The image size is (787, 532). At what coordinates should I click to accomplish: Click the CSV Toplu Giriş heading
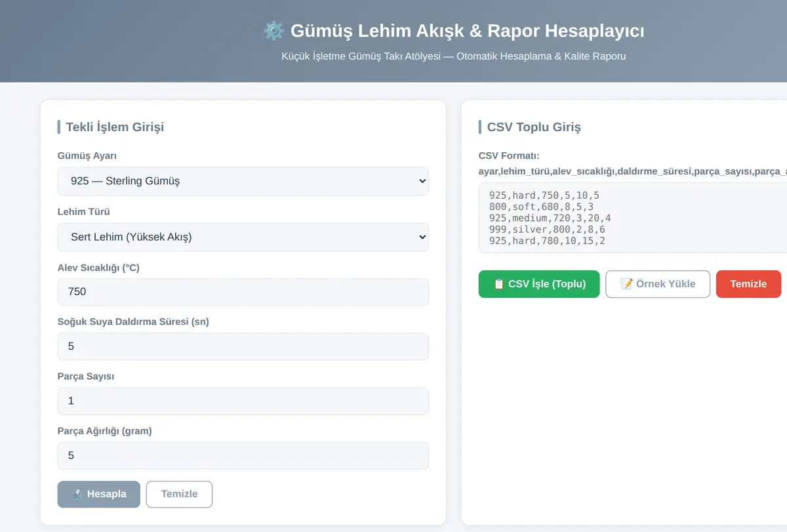click(534, 127)
